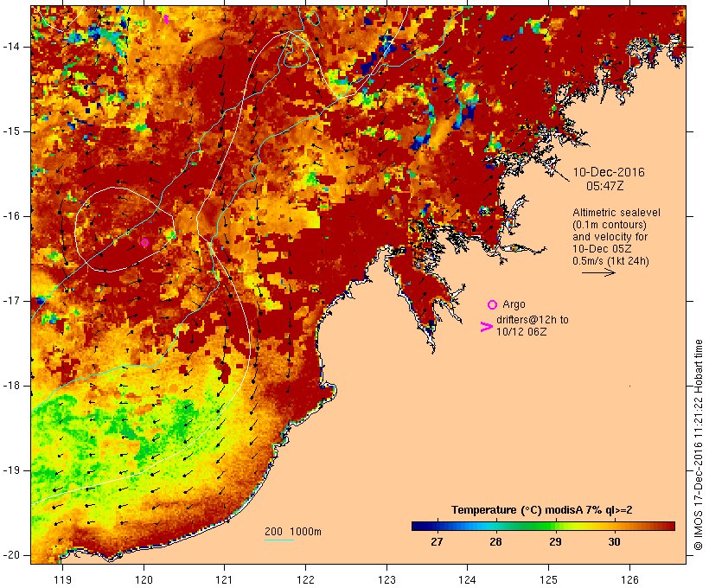
Task: Click the 120 longitude axis label
Action: (x=144, y=580)
